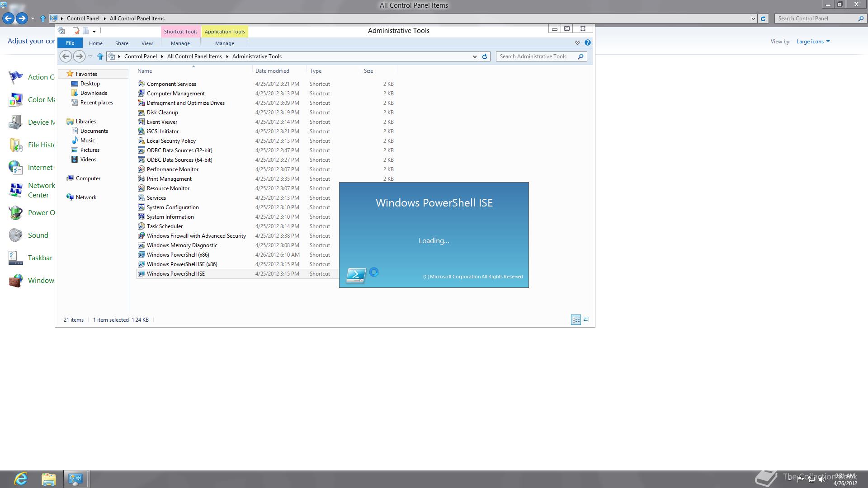868x488 pixels.
Task: Refresh the Administrative Tools address bar
Action: 485,56
